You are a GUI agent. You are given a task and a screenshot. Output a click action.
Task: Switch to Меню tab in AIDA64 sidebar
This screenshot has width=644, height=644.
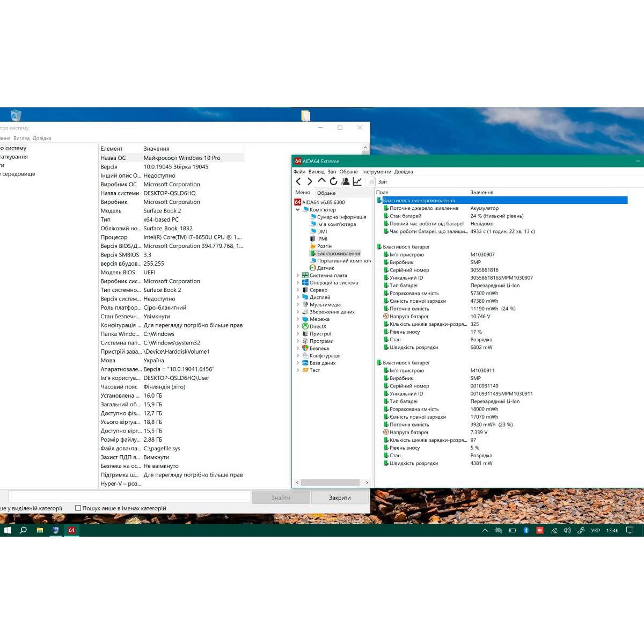point(303,193)
